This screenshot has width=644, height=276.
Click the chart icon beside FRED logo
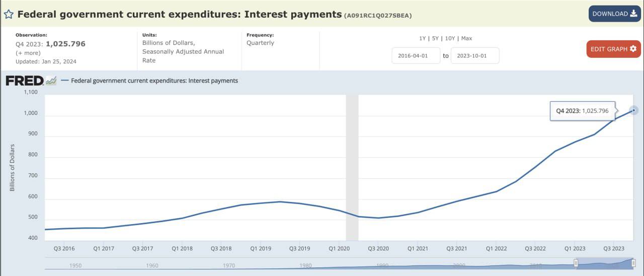point(51,81)
